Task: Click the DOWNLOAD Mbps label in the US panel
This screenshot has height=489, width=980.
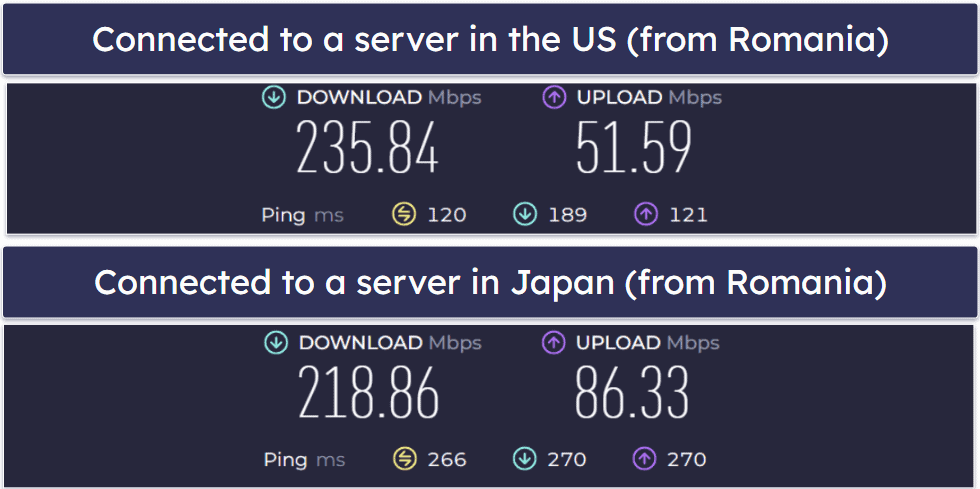Action: pos(389,98)
